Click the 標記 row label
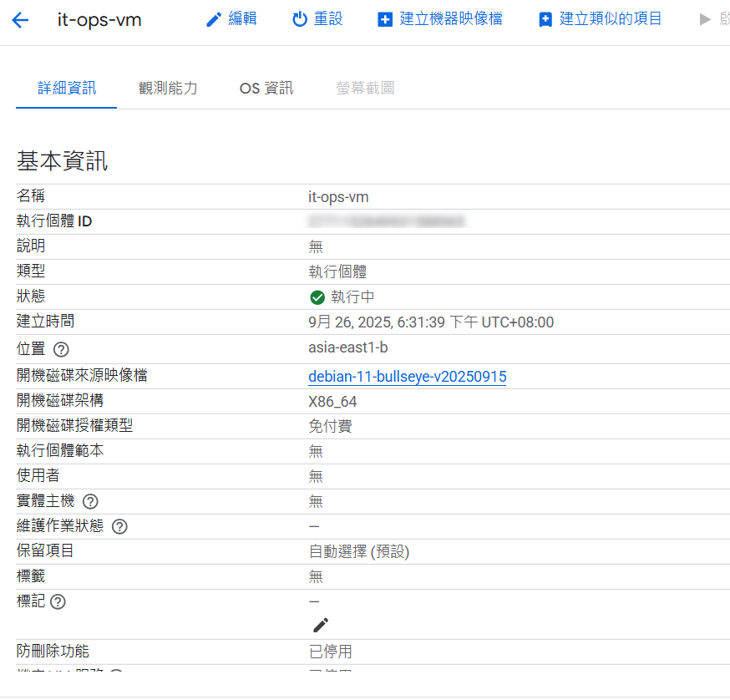This screenshot has width=730, height=700. (x=31, y=601)
